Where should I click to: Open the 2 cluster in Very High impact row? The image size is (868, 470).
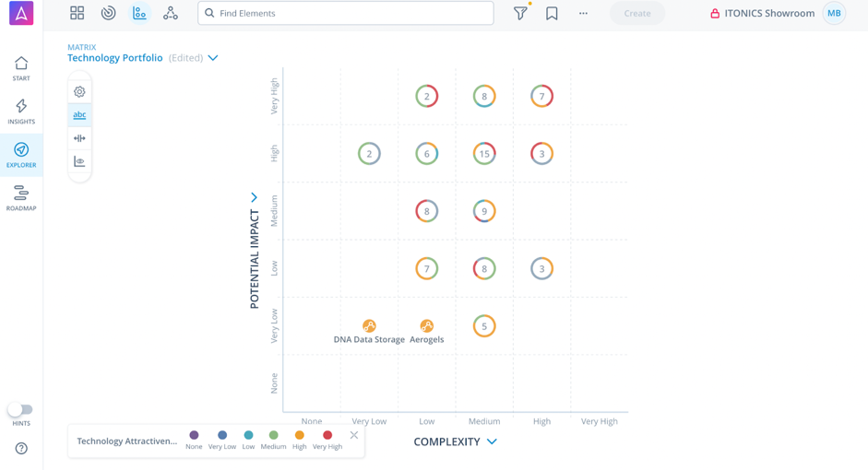pyautogui.click(x=427, y=96)
